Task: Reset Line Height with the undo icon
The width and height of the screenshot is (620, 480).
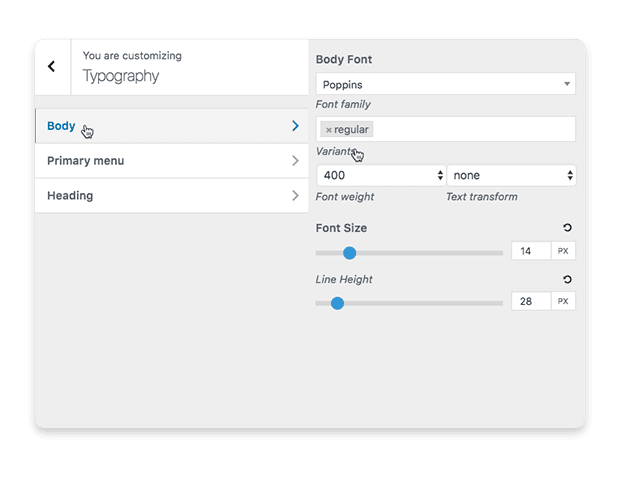Action: [567, 280]
